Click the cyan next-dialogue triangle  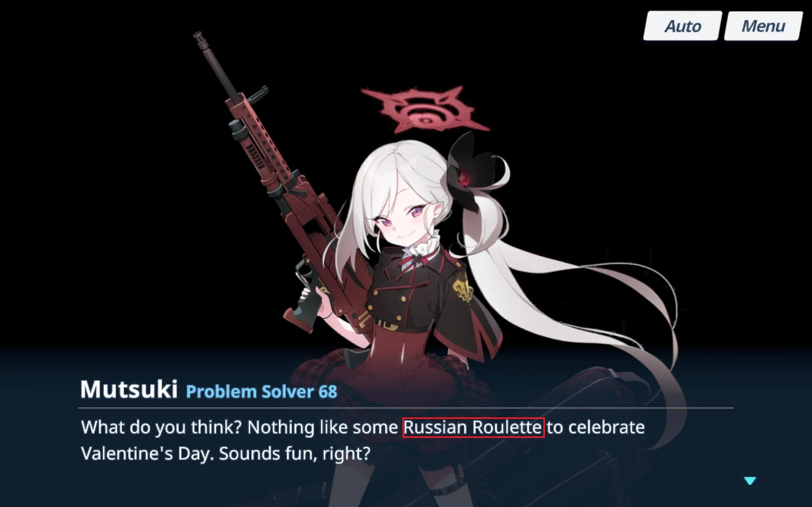tap(750, 480)
